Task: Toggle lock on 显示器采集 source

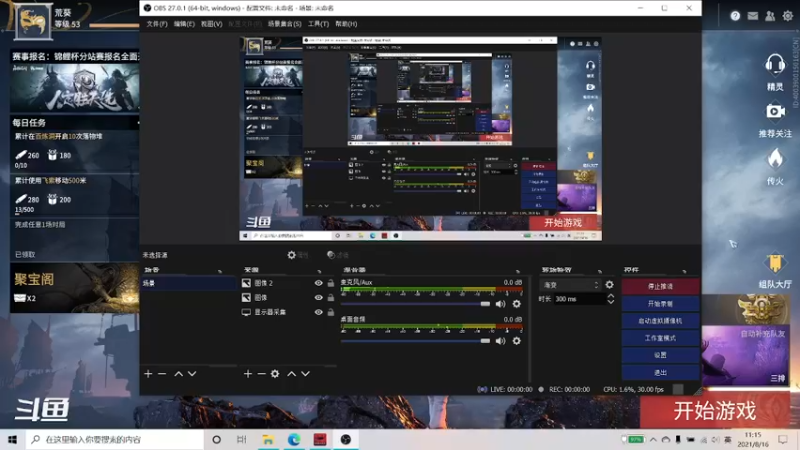Action: pyautogui.click(x=331, y=312)
